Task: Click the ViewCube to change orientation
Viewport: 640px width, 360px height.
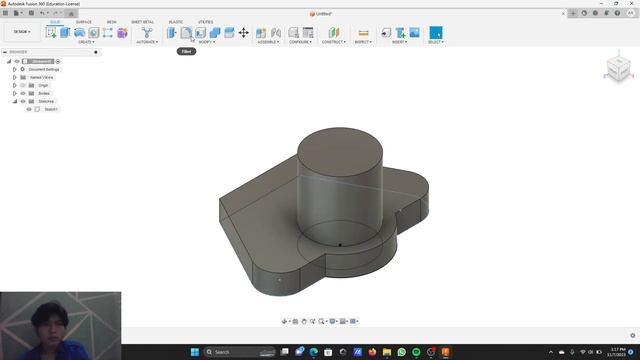Action: [618, 69]
